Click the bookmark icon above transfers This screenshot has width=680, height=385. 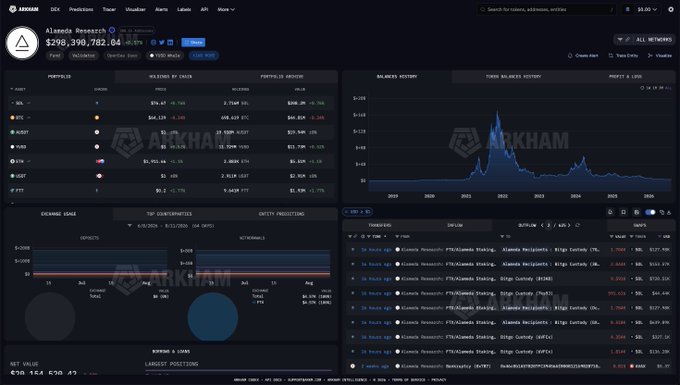pos(623,212)
